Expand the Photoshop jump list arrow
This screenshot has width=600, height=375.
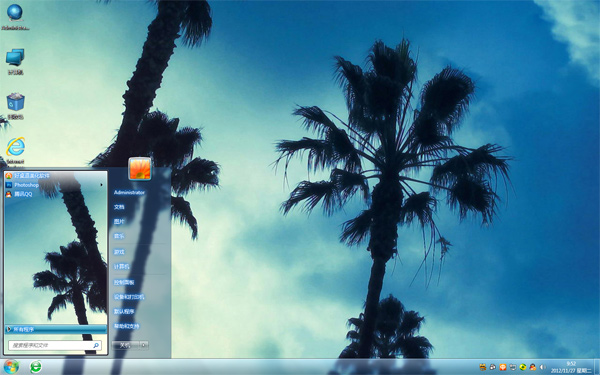point(101,185)
